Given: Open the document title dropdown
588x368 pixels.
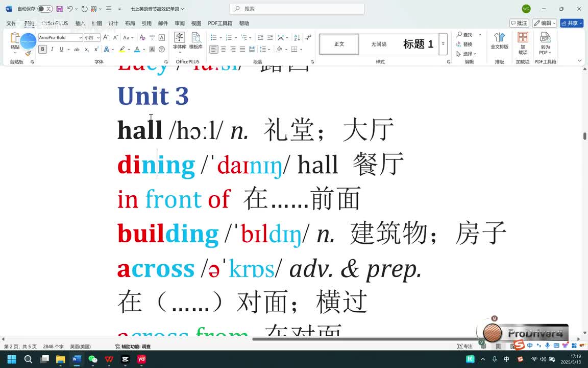Looking at the screenshot, I should [x=183, y=9].
